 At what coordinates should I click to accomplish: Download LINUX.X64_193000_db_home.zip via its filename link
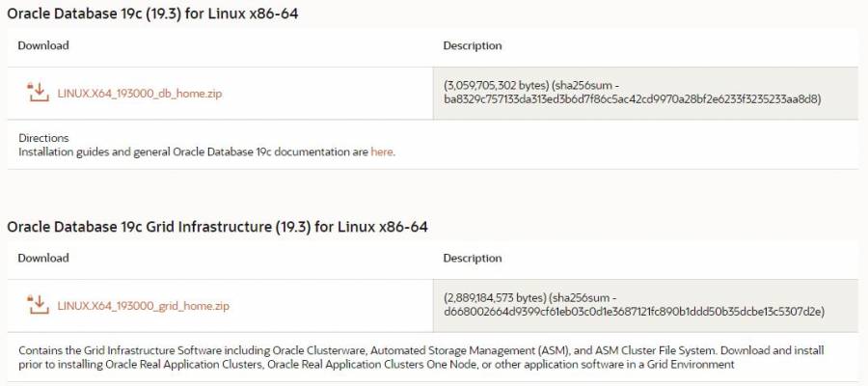click(x=140, y=94)
